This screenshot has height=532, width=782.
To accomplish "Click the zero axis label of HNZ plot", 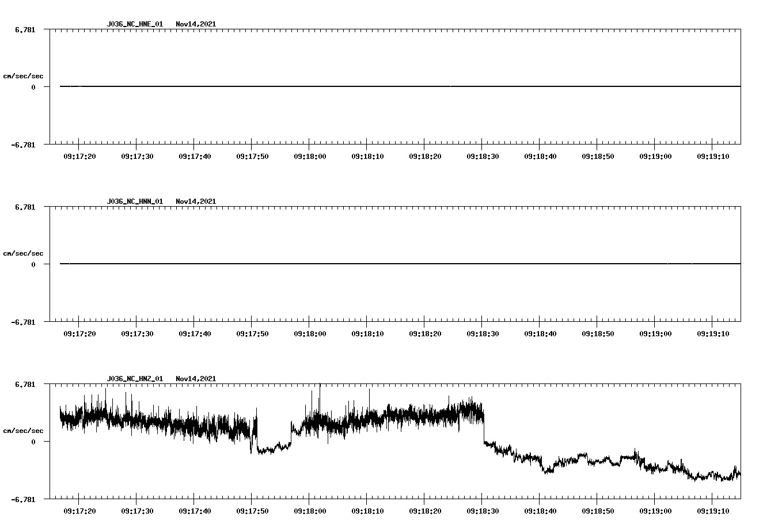I will (x=33, y=442).
